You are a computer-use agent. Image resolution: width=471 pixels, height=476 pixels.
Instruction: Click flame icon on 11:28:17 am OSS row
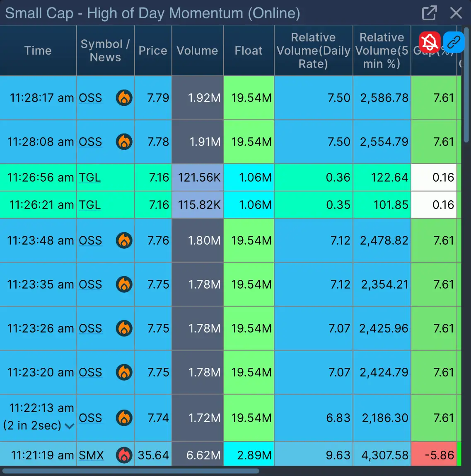[124, 98]
